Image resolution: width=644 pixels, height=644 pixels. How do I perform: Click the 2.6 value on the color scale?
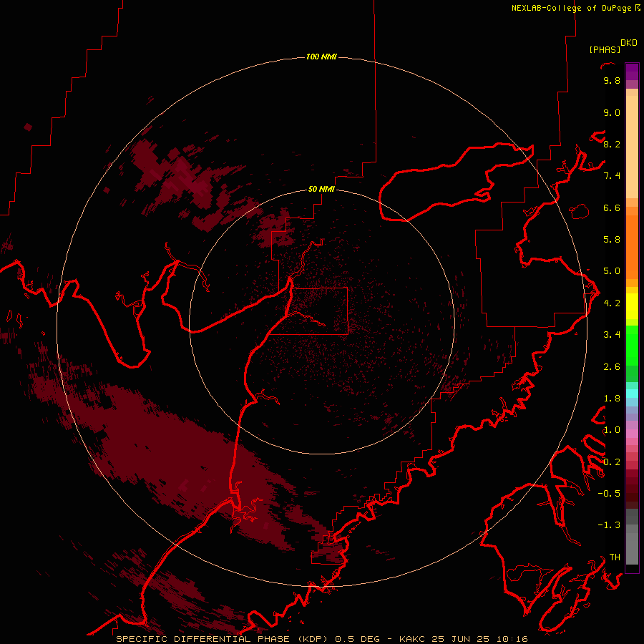pos(612,367)
